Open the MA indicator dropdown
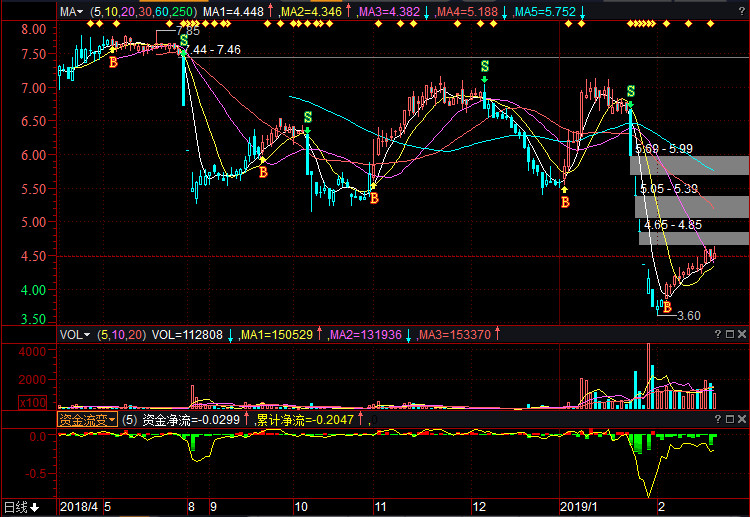The image size is (750, 517). click(70, 12)
